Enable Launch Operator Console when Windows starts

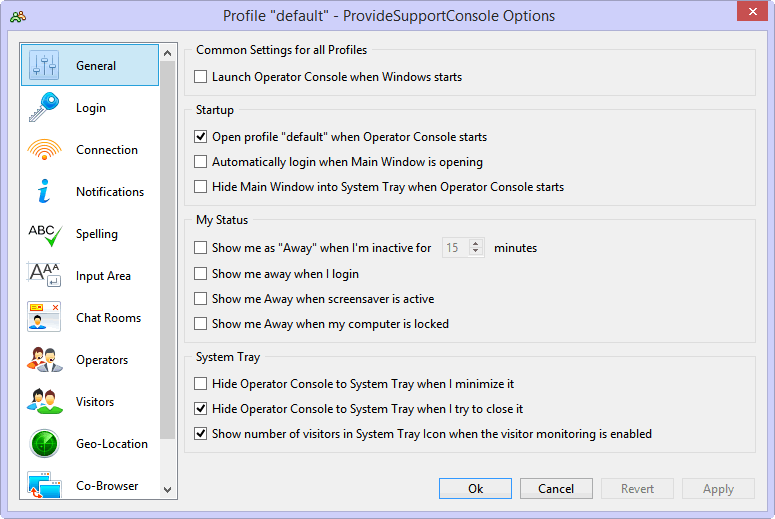pos(201,76)
